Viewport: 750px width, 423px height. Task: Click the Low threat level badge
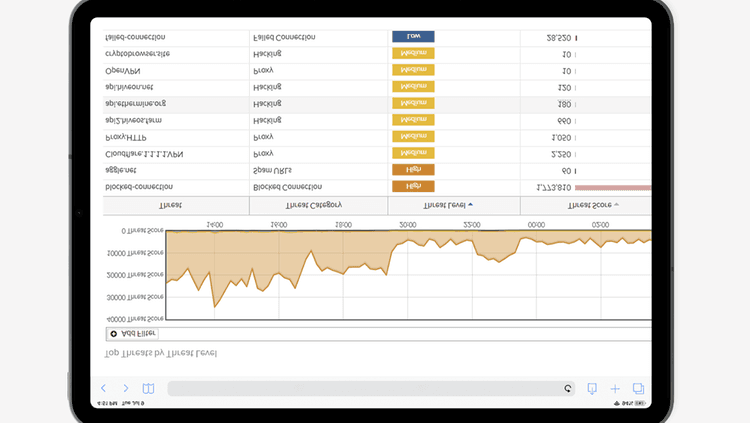click(413, 36)
